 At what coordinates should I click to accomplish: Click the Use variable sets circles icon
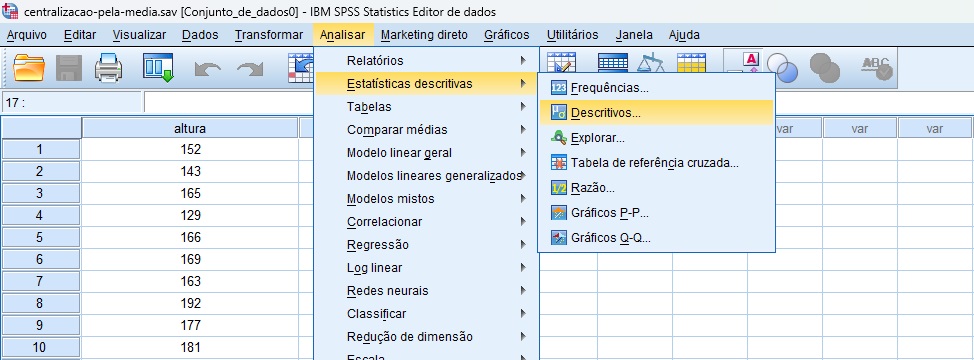[x=782, y=68]
